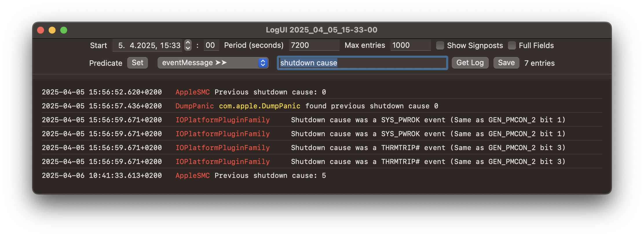Select the first THRMTRIP# event log entry
644x237 pixels.
click(322, 148)
